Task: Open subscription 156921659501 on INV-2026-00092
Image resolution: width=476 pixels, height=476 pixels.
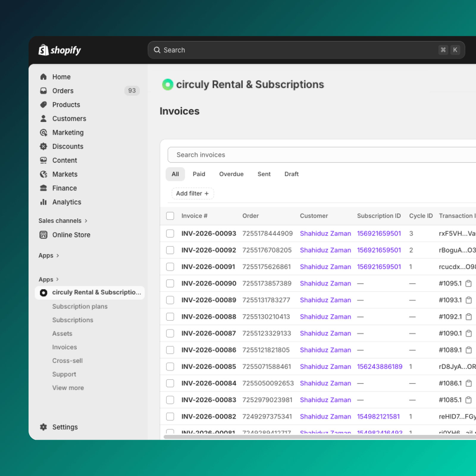Action: pyautogui.click(x=379, y=250)
